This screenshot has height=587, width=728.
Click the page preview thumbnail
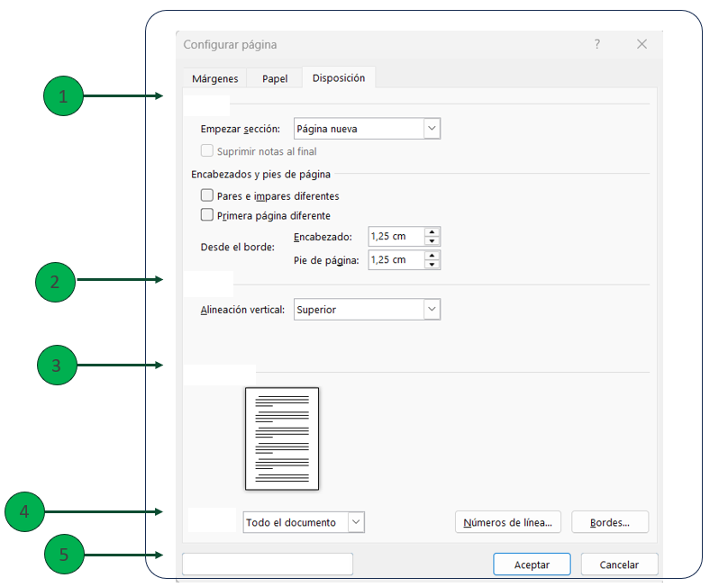click(x=282, y=438)
